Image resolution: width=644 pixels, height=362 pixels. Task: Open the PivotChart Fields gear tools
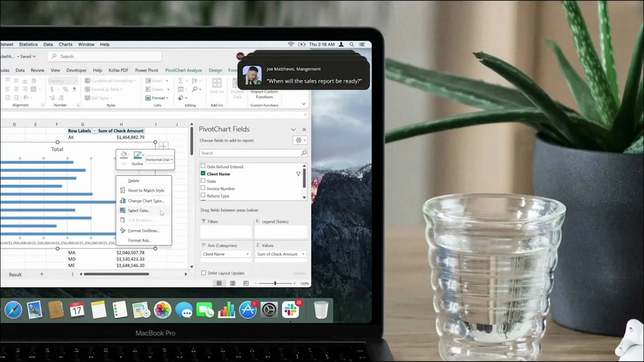click(300, 140)
